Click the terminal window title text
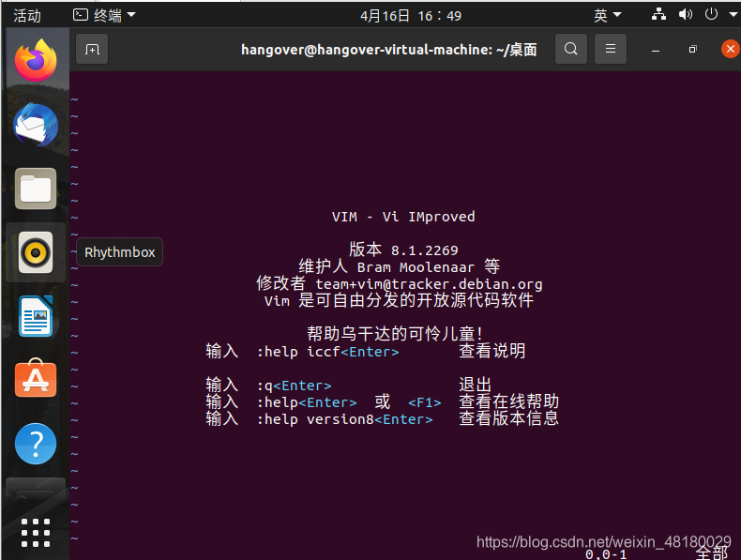Screen dimensions: 741x560 click(x=389, y=49)
